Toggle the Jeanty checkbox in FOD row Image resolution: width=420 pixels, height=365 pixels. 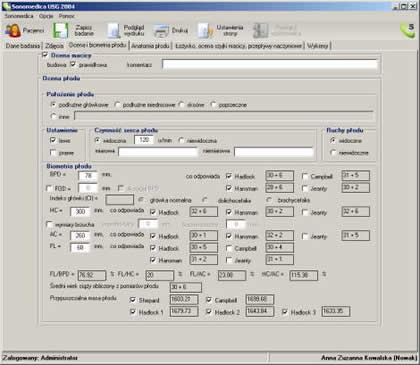(305, 188)
